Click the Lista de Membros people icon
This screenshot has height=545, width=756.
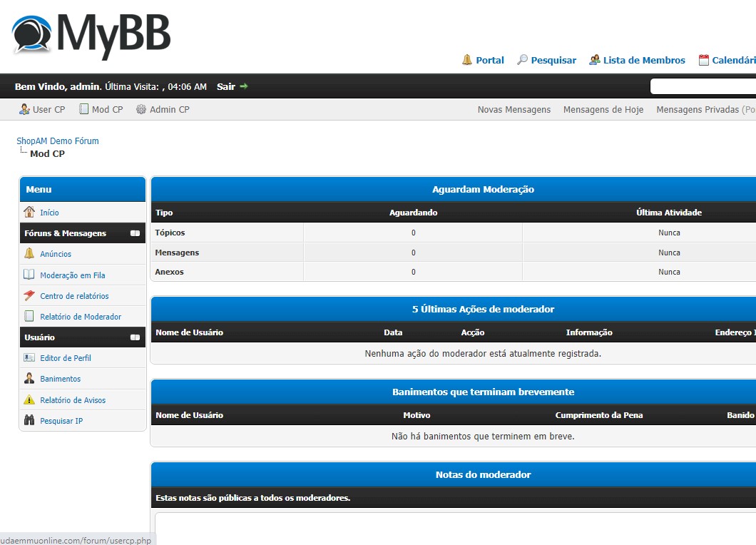coord(595,60)
